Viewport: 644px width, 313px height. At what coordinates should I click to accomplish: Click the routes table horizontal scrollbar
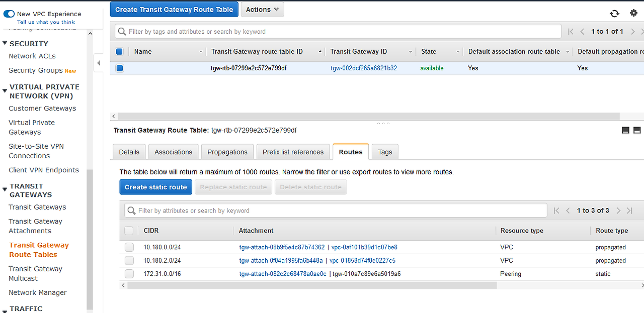click(x=312, y=285)
